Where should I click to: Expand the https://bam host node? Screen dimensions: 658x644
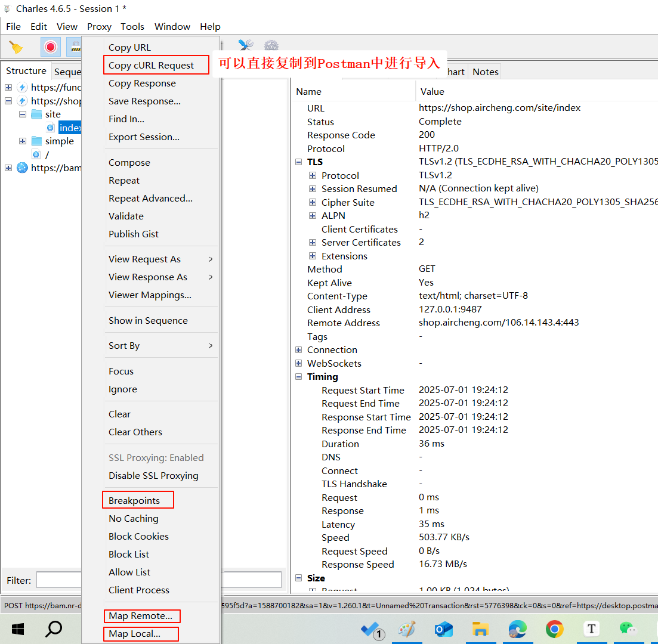(8, 168)
